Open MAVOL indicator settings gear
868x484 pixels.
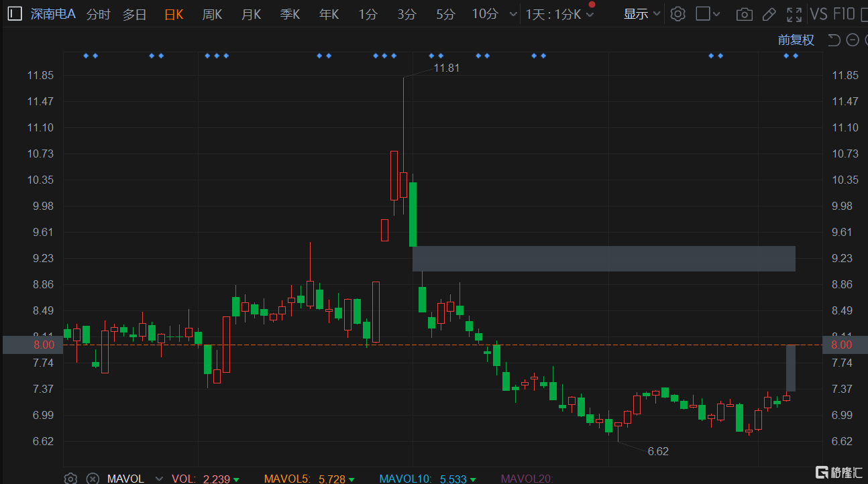[x=70, y=478]
